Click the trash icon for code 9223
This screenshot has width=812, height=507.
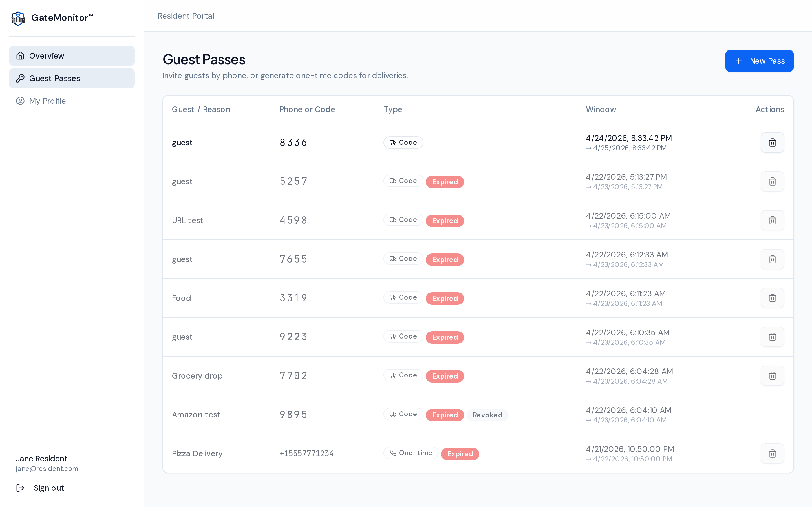[x=772, y=337]
